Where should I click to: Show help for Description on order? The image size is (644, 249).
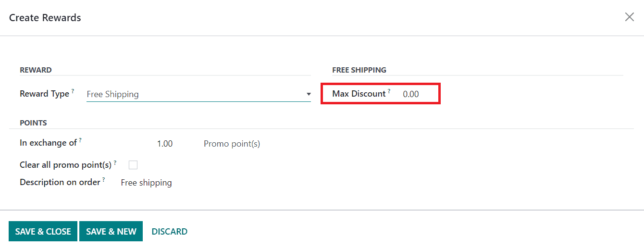tap(103, 179)
